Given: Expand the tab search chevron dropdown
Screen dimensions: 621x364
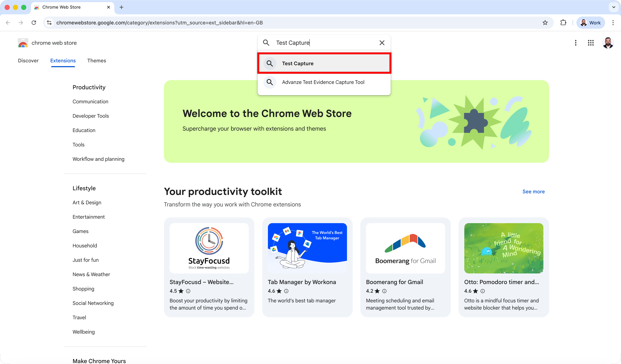Looking at the screenshot, I should tap(614, 7).
